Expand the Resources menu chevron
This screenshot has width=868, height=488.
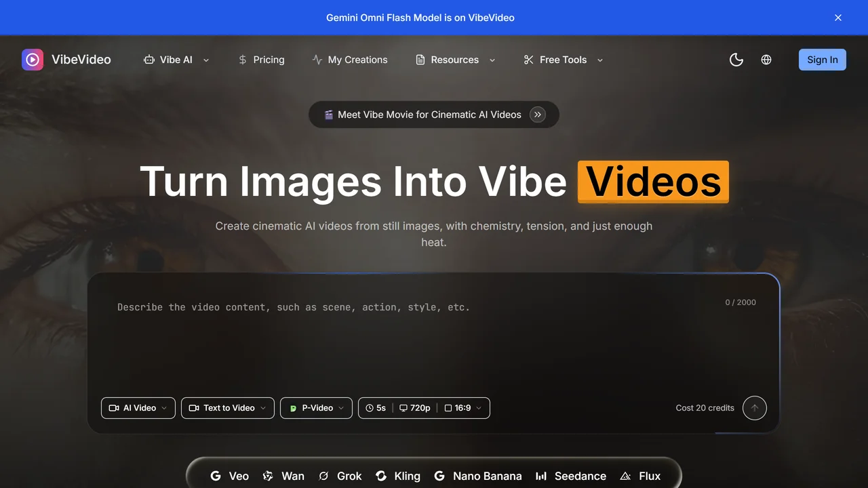[492, 60]
